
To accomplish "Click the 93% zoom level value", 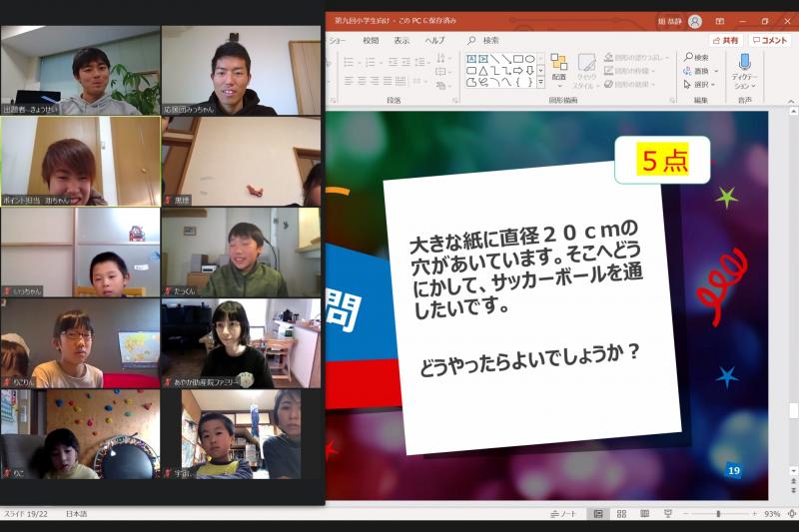I will click(772, 514).
